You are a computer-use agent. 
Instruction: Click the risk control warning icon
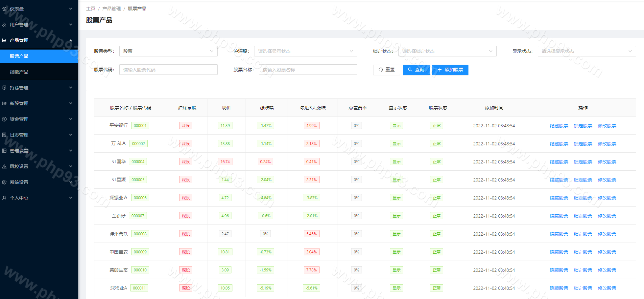point(4,166)
